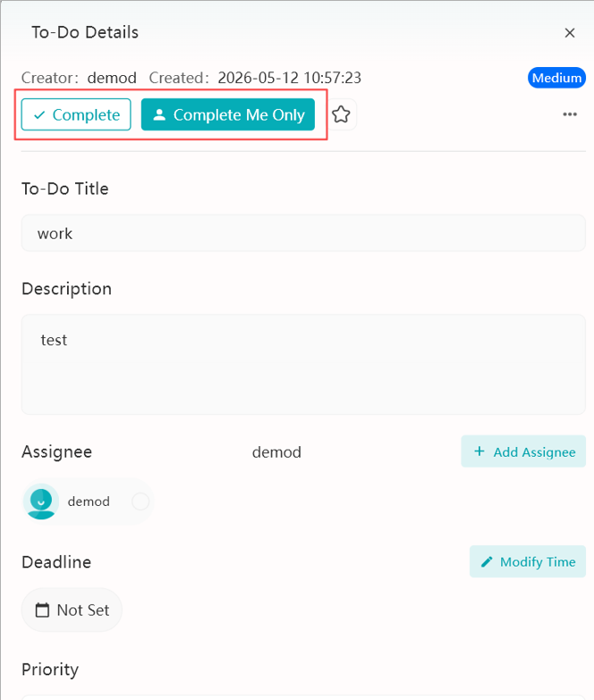Click into the Description text area

[x=303, y=364]
